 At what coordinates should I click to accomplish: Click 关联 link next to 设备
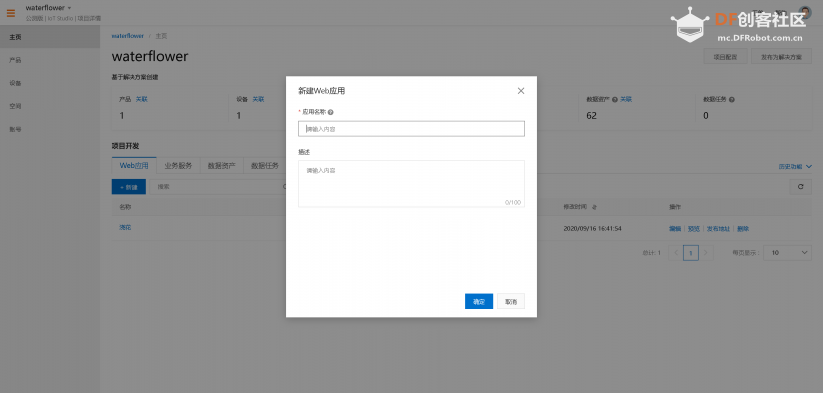pos(258,99)
